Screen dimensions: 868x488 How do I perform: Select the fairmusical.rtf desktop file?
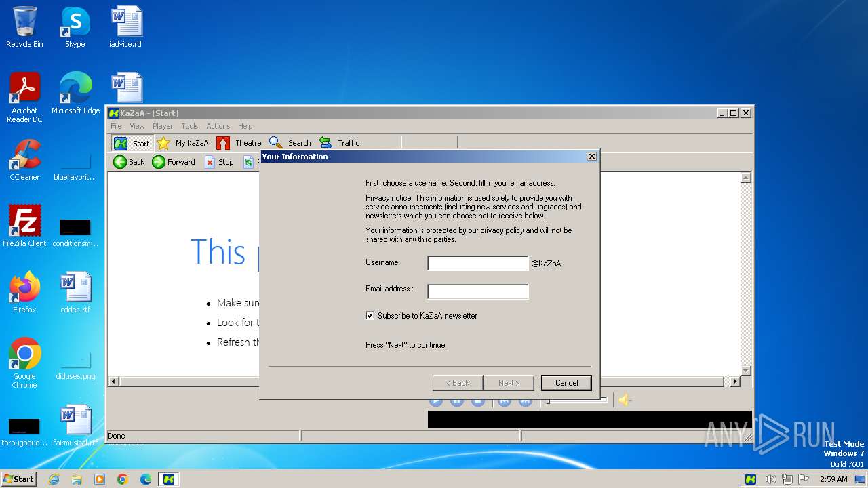pos(75,426)
